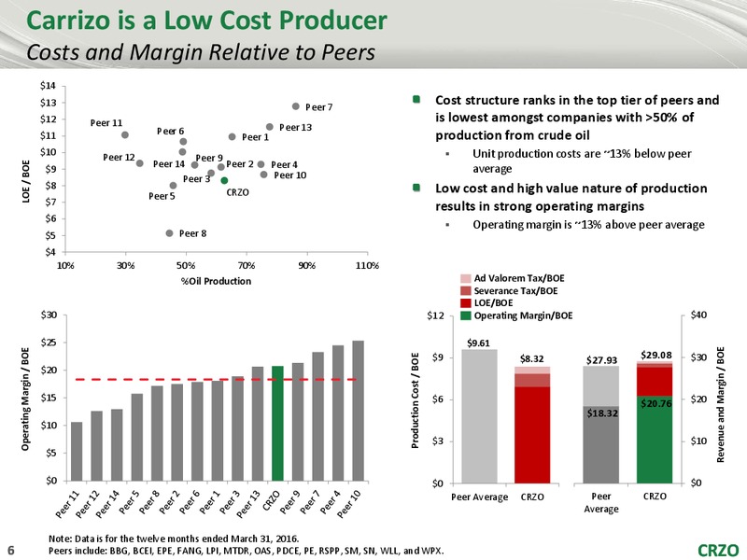Click the 'Peers include' footnote line

(x=247, y=551)
